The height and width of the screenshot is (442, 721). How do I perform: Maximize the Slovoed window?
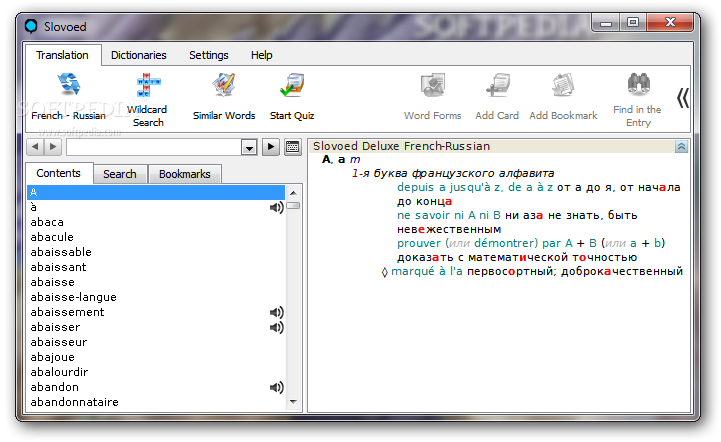click(633, 23)
